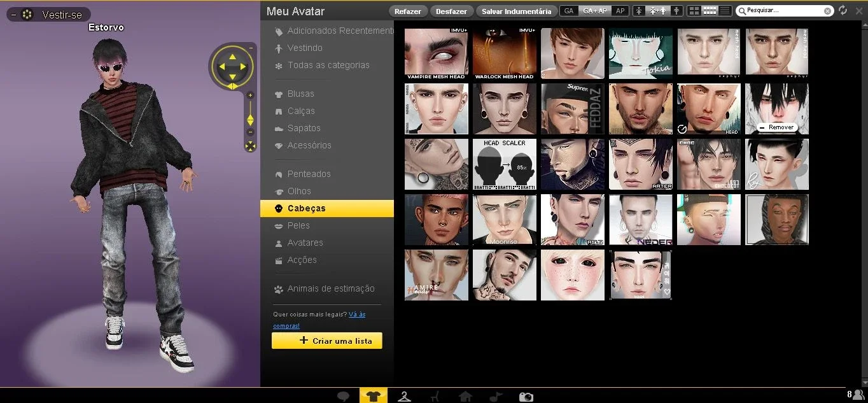Select the Neder head thumbnail
Screen dimensions: 868x403
[641, 220]
